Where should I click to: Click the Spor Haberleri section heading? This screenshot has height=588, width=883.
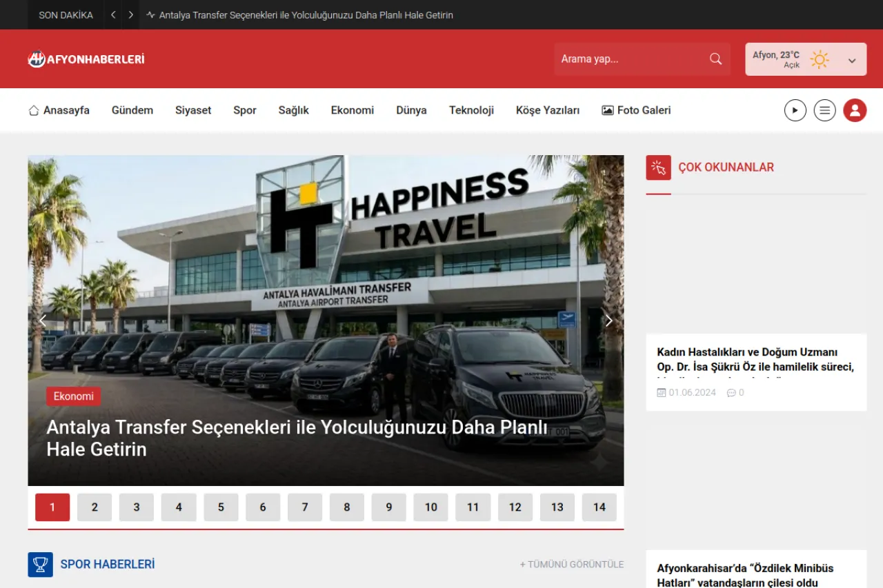108,565
